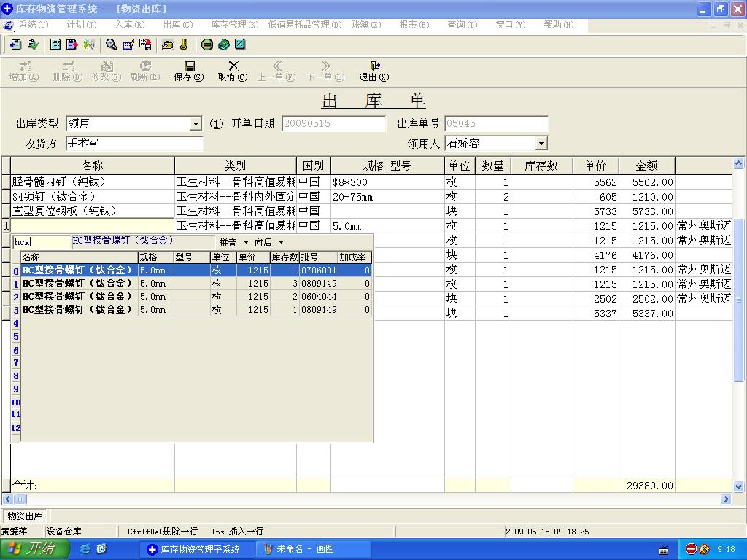This screenshot has width=747, height=560.
Task: Click the green bug search icon
Action: [x=88, y=44]
